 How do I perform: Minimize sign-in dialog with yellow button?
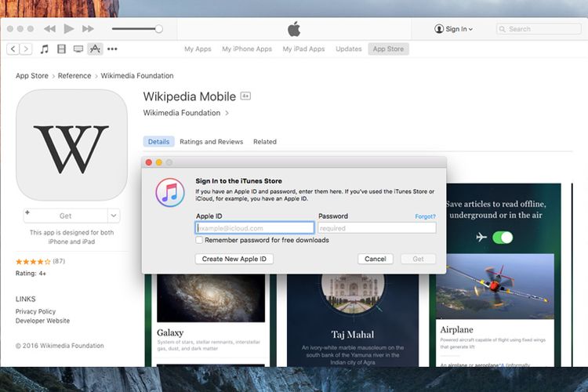(x=159, y=162)
